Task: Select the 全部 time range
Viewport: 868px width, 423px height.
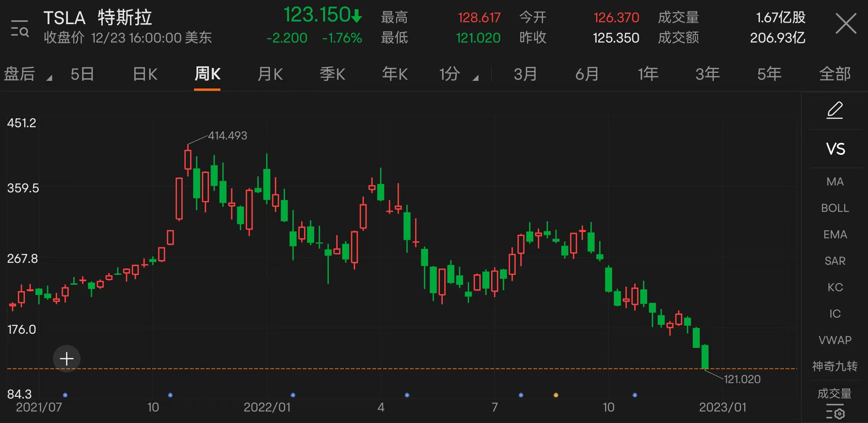Action: coord(835,74)
